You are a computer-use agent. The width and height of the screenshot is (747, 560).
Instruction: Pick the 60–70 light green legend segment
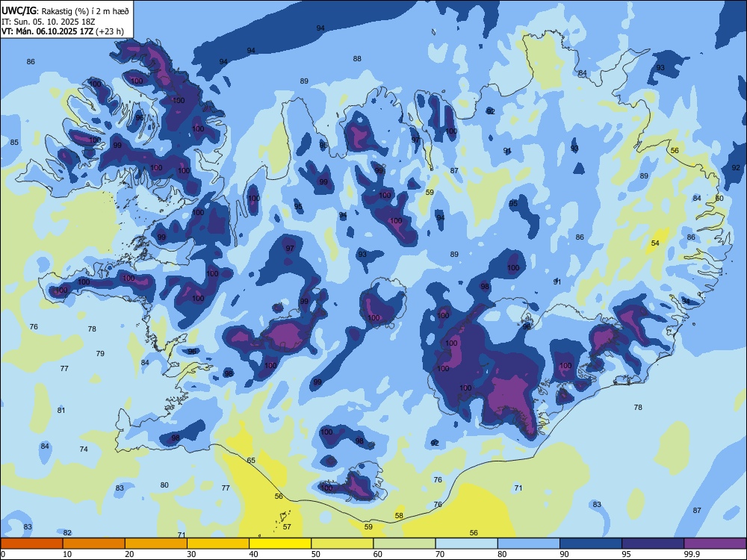(404, 544)
